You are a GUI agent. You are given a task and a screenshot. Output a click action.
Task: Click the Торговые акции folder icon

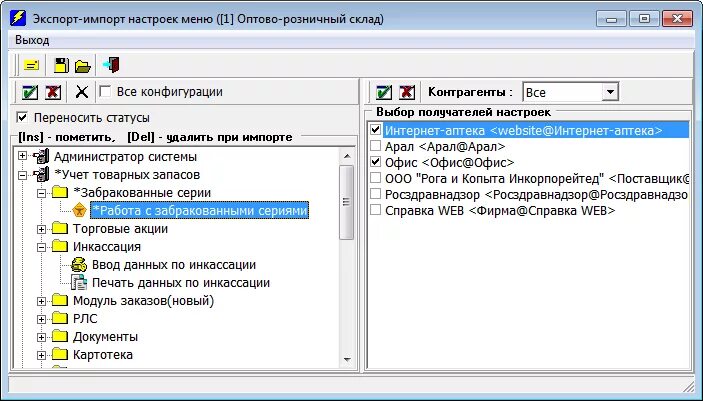tap(60, 229)
